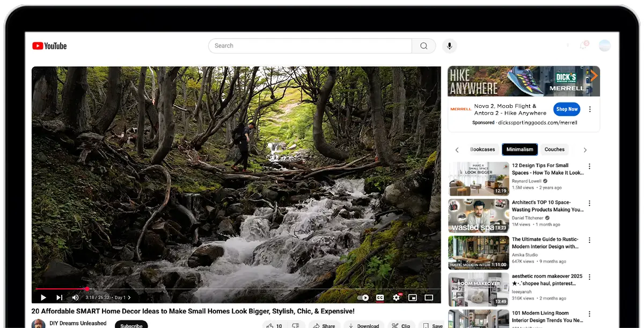Open more options for "12 Design Tips" video
This screenshot has width=644, height=328.
(x=589, y=166)
